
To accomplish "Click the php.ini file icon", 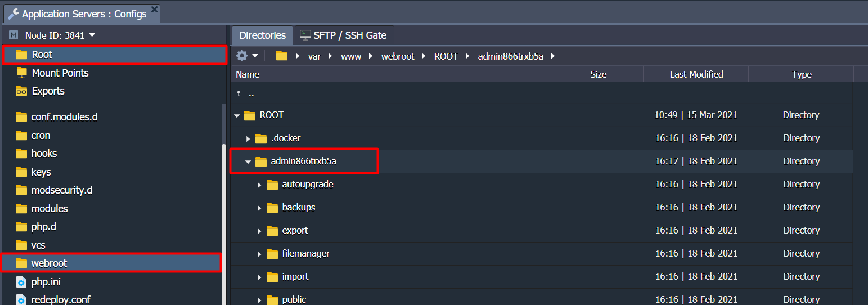I will pos(21,282).
